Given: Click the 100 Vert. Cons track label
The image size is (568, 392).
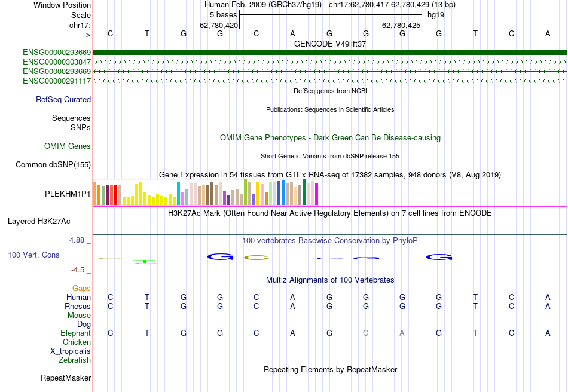Looking at the screenshot, I should click(33, 255).
